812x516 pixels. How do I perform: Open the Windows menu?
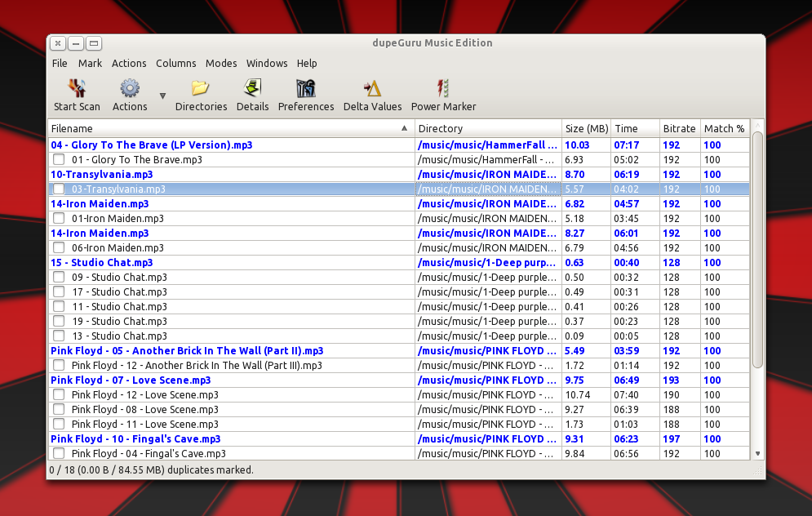point(267,63)
